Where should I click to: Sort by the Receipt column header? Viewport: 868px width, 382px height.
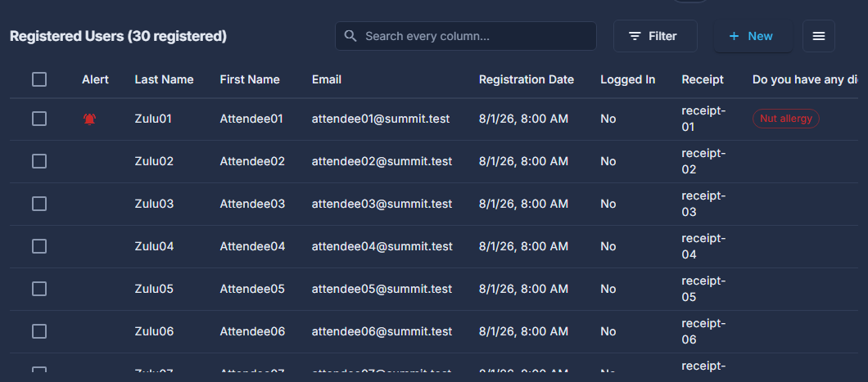703,79
